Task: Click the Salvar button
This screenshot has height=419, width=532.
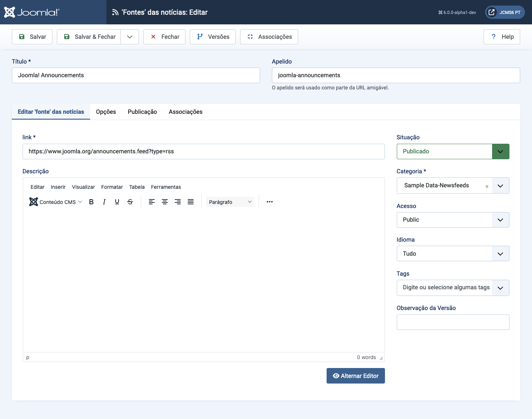Action: pyautogui.click(x=32, y=37)
